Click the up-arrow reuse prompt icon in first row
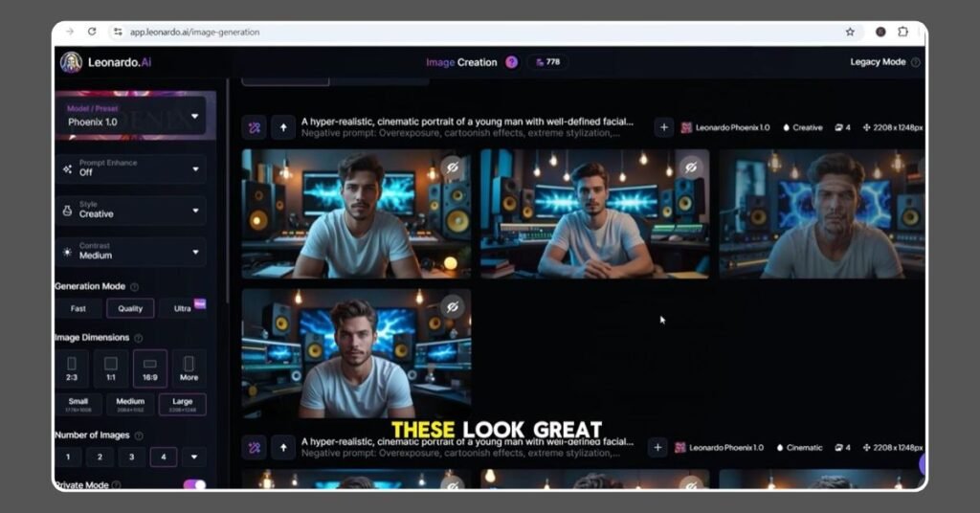 (283, 127)
